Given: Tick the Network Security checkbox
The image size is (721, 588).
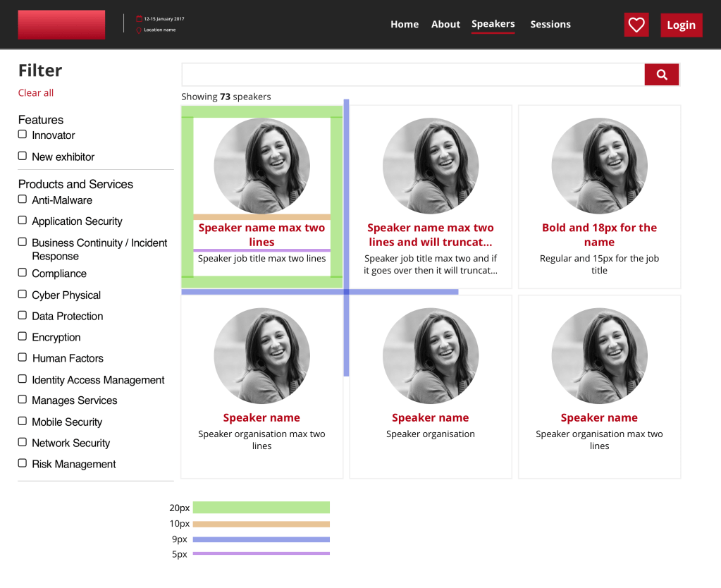Looking at the screenshot, I should coord(23,442).
